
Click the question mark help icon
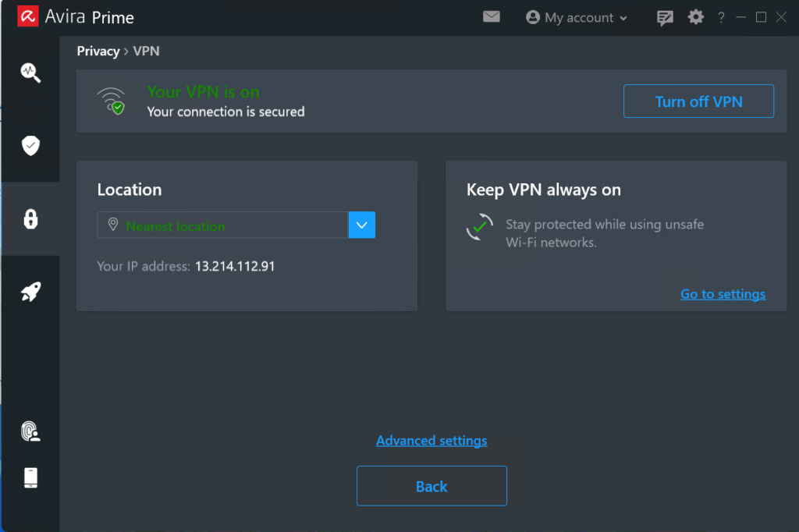coord(721,17)
